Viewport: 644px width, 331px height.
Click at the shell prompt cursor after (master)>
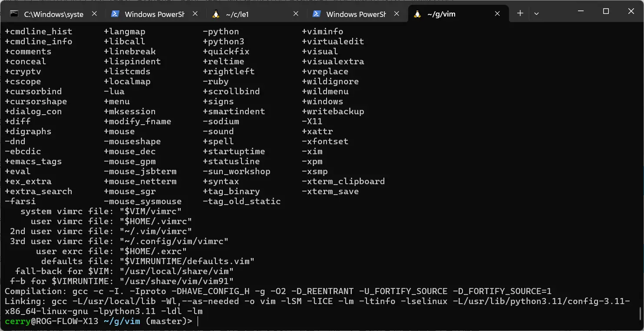tap(198, 321)
